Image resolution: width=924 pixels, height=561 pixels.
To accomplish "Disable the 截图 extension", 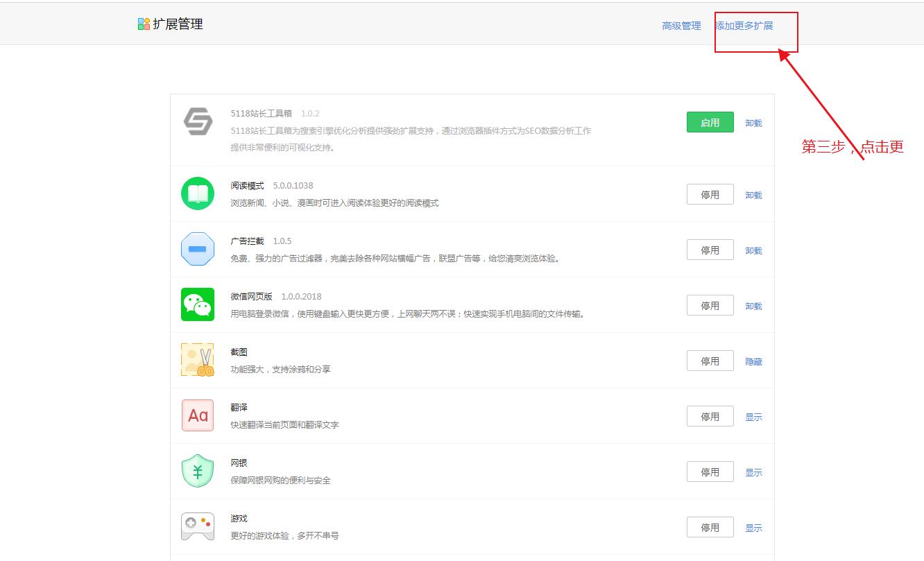I will click(710, 361).
